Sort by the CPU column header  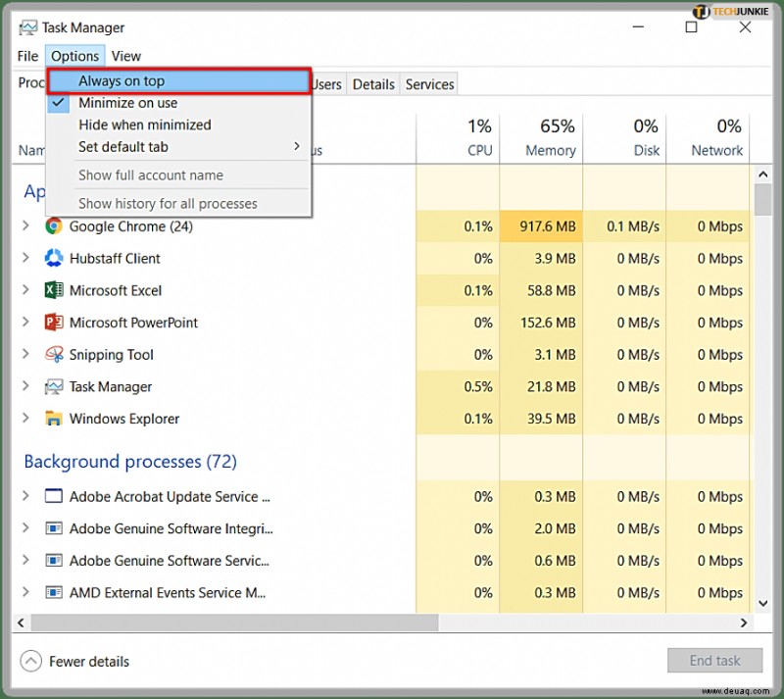pos(458,138)
